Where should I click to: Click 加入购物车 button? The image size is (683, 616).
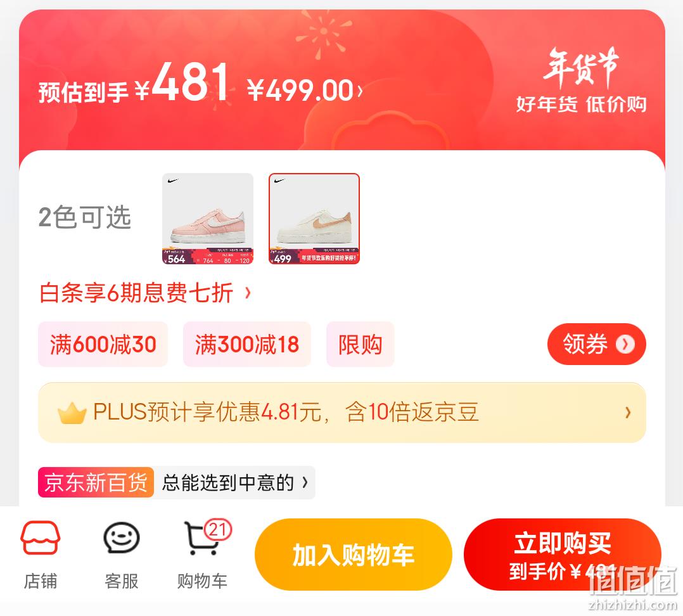(354, 555)
